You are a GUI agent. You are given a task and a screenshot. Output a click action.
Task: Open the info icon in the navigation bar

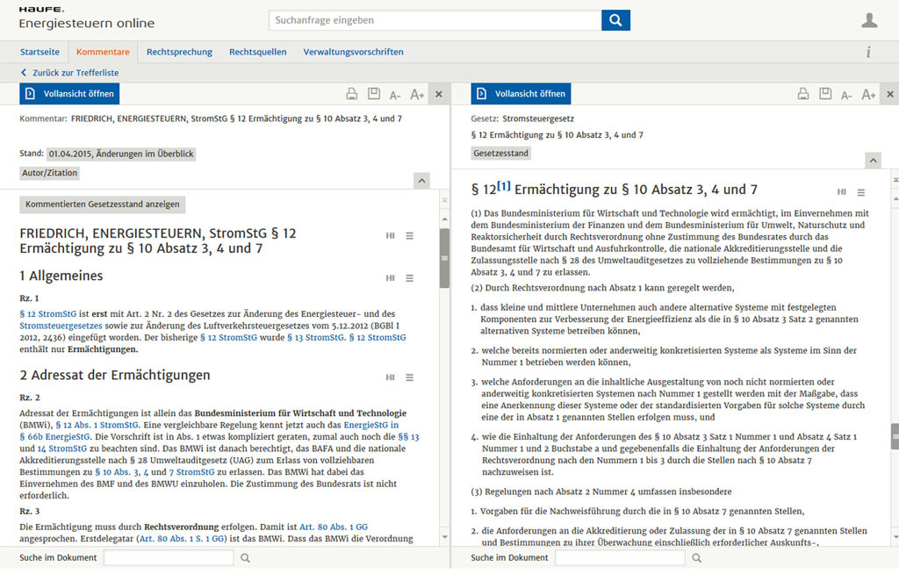pos(868,52)
